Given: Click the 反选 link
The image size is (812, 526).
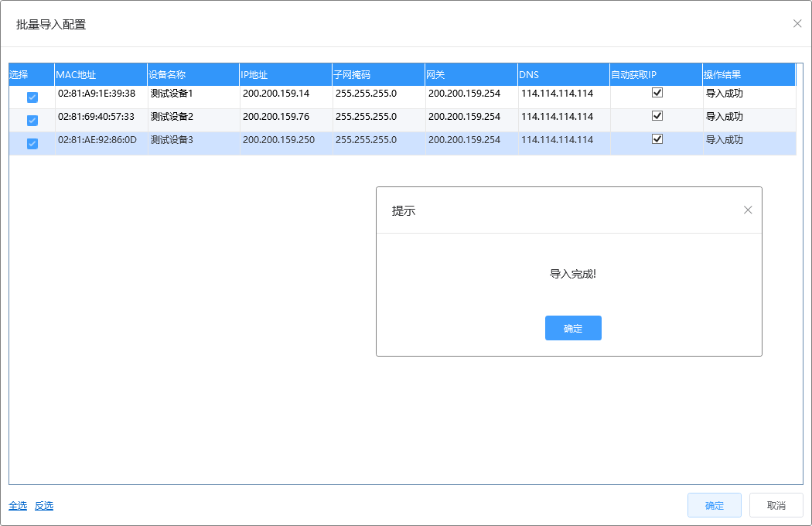Looking at the screenshot, I should click(44, 505).
